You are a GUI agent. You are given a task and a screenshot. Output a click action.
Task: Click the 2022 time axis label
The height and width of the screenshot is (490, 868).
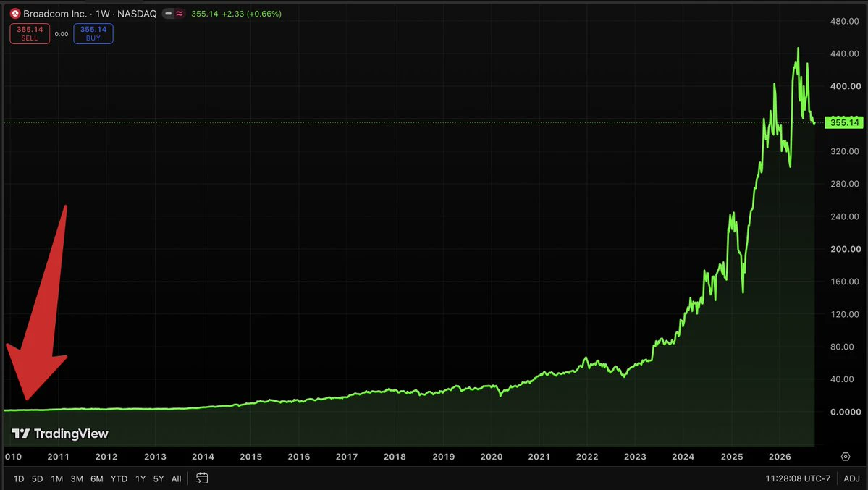(587, 457)
